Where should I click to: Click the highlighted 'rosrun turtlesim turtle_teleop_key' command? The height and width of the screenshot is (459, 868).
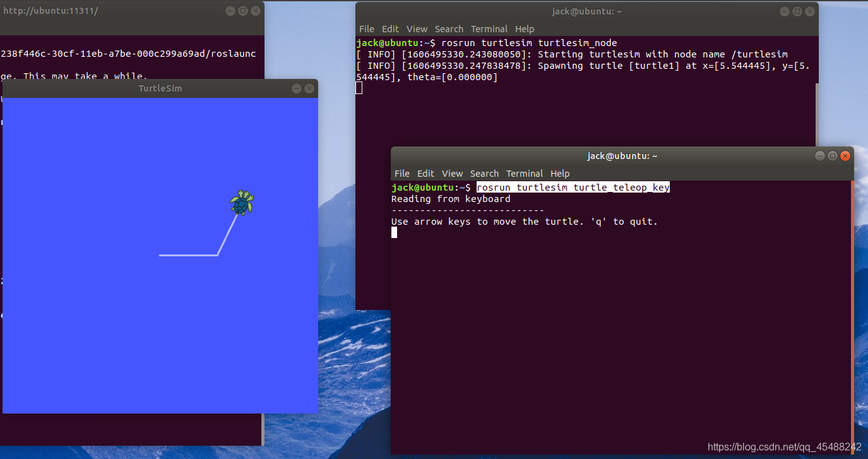[573, 188]
